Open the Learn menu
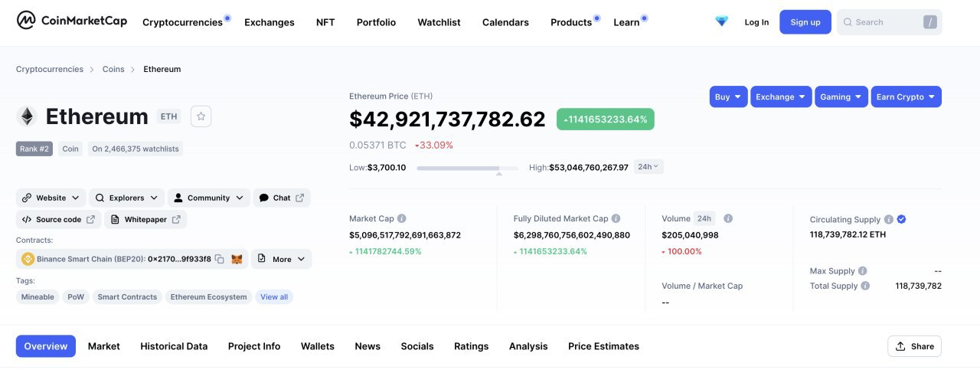This screenshot has height=380, width=980. 626,22
